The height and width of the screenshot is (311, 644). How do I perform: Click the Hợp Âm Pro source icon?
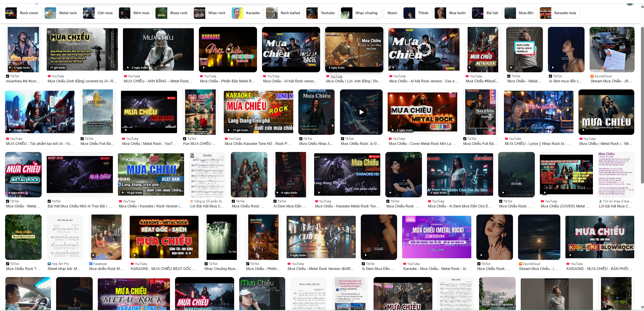click(x=49, y=264)
